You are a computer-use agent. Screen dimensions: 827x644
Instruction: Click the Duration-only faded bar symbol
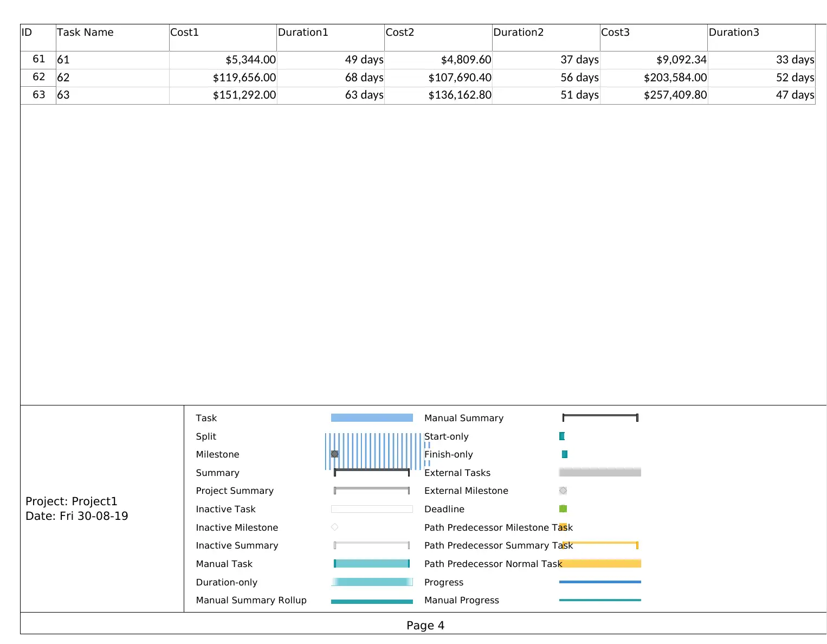[372, 582]
